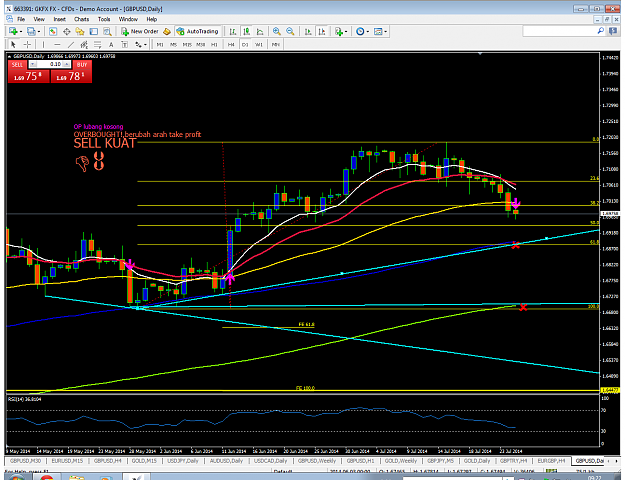Switch timeframe to H4
625x480 pixels.
[x=231, y=44]
